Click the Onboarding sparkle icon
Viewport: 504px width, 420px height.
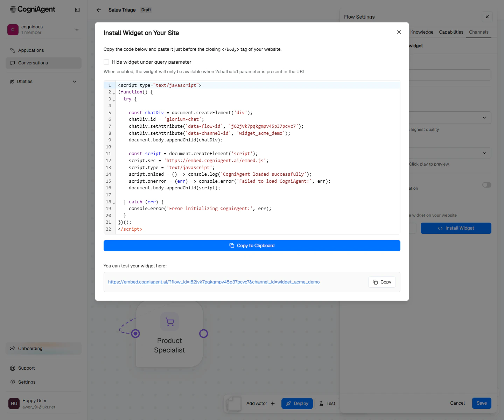click(x=13, y=349)
